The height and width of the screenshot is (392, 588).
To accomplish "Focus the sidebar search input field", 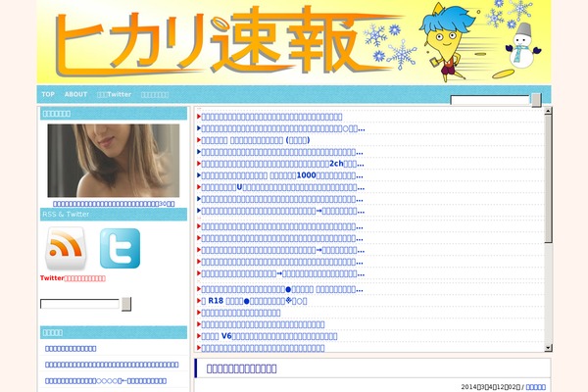I will pos(79,304).
